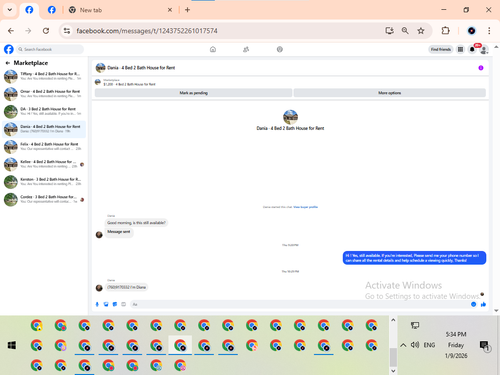The image size is (500, 375).
Task: Open Kerston's 3 Bed 2 Bath conversation
Action: point(44,182)
